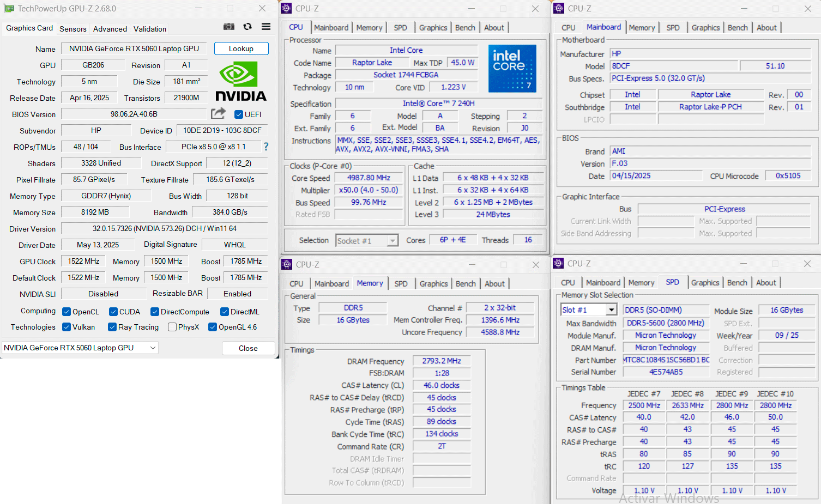
Task: Open the Advanced tab in GPU-Z
Action: tap(110, 29)
